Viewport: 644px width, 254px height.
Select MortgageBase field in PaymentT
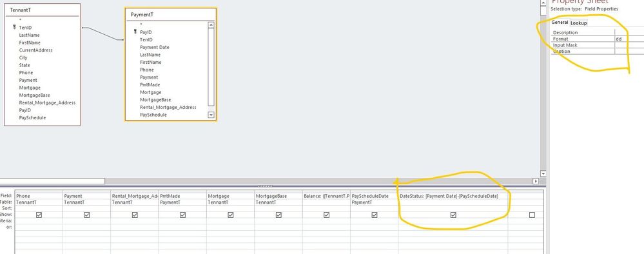[155, 99]
